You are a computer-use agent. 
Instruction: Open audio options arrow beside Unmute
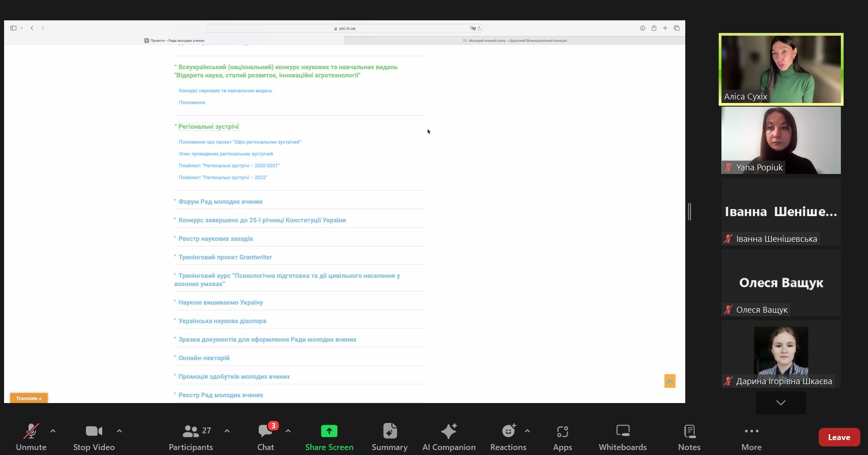pos(53,431)
